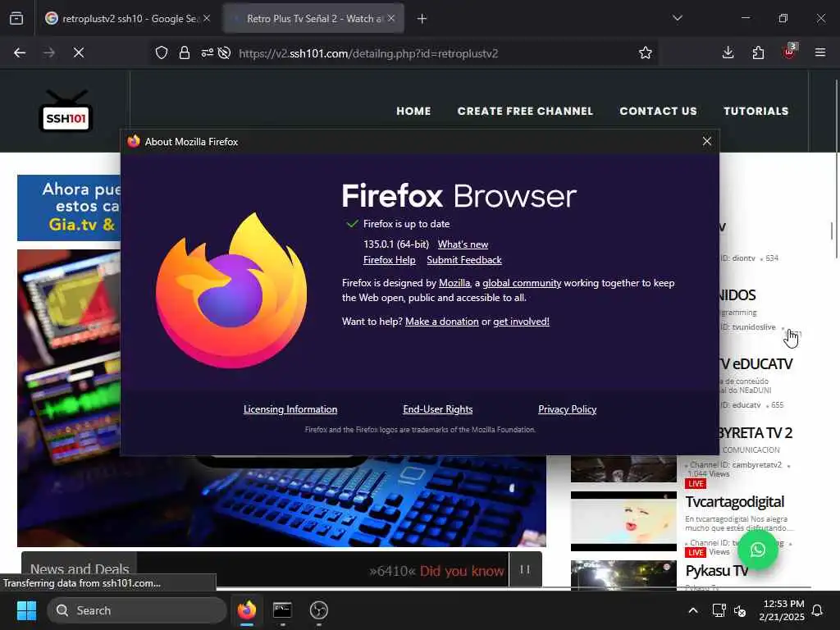Screen dimensions: 840x630
Task: Show site security padlock info
Action: [185, 52]
